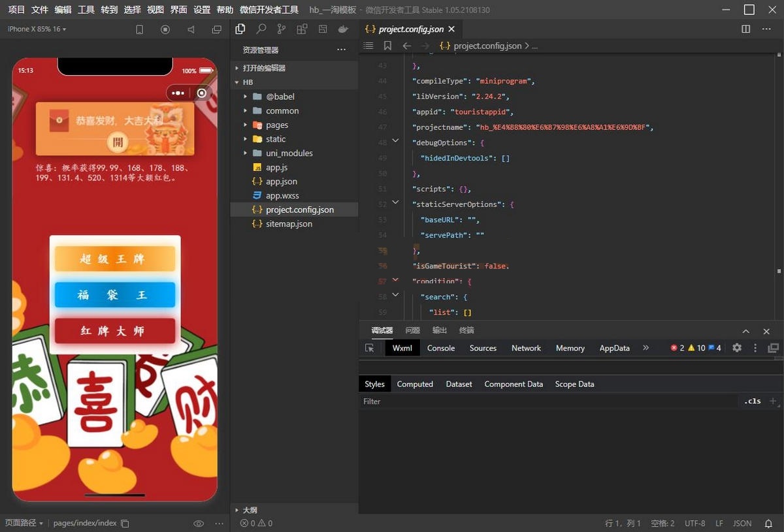Click the outline list icon in editor toolbar
The image size is (784, 532).
click(368, 46)
